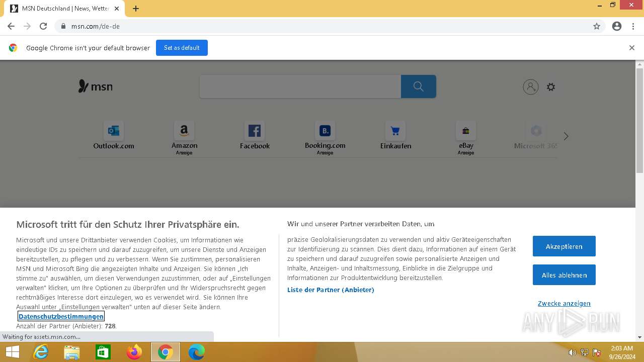Accept cookies with Akzeptieren
Screen dimensions: 644x362
pos(564,246)
